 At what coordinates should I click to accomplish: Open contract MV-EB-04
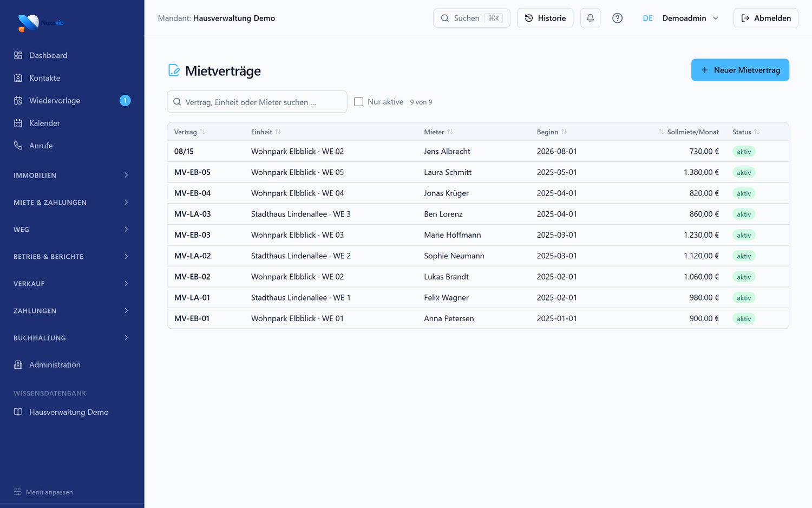(x=192, y=193)
